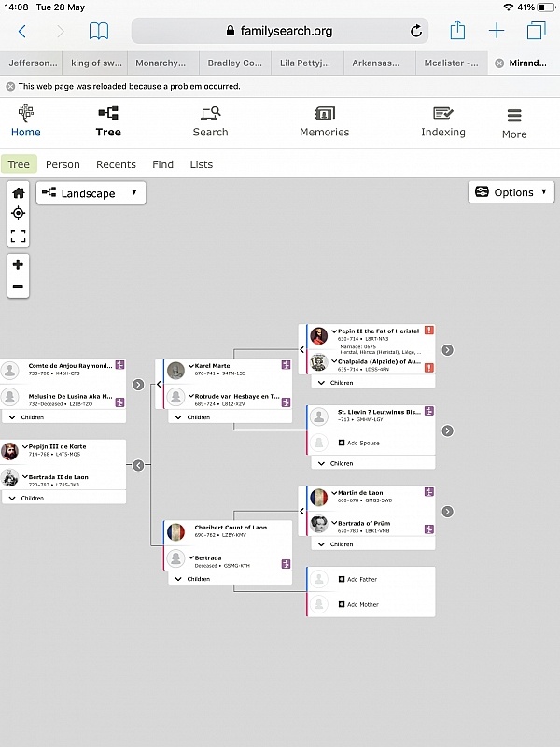Open the Lists tab
560x747 pixels.
[x=201, y=164]
